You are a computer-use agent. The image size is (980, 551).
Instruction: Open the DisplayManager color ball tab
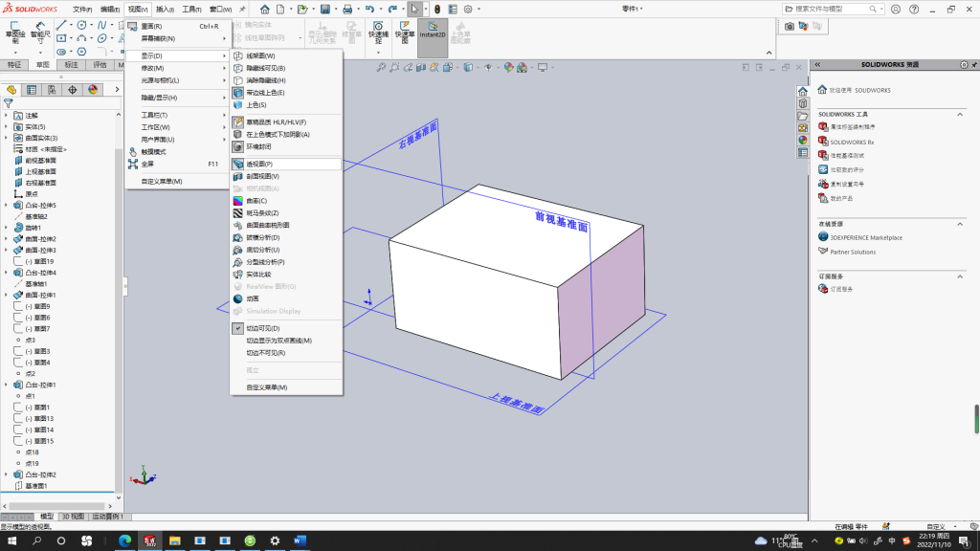[93, 90]
